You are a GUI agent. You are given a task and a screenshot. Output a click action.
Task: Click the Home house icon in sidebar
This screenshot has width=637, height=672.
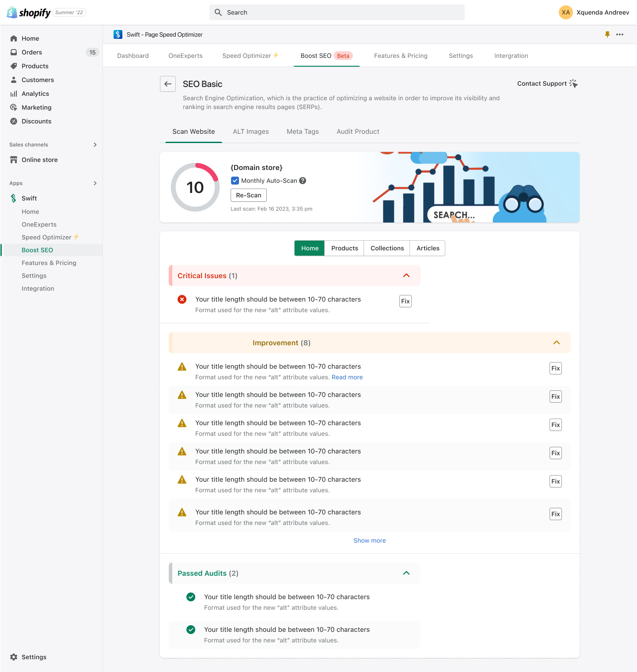[x=14, y=38]
